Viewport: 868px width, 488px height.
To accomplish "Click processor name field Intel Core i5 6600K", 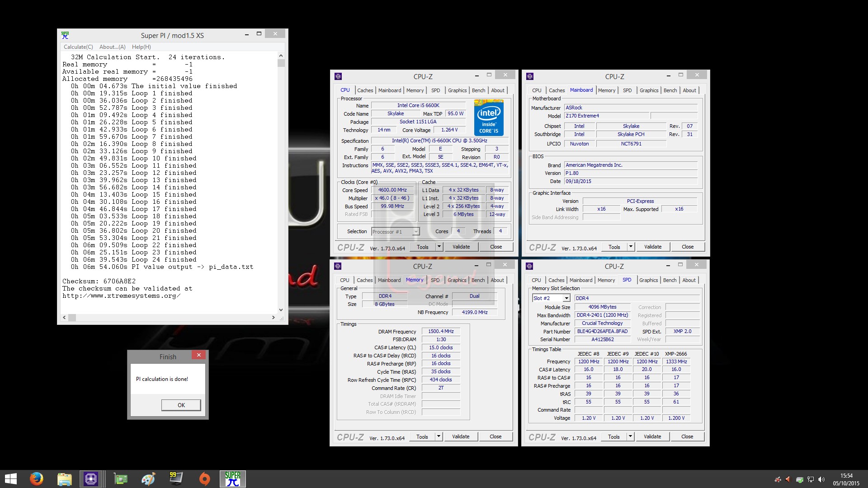I will tap(419, 105).
